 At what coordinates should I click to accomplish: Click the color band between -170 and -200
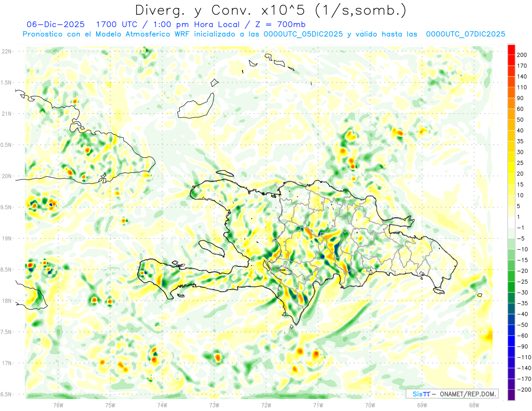(511, 384)
